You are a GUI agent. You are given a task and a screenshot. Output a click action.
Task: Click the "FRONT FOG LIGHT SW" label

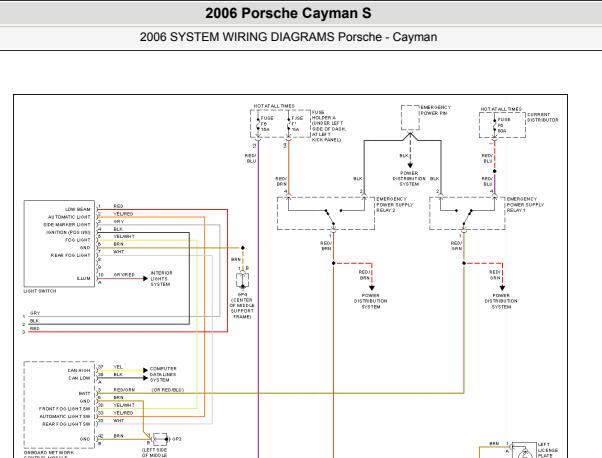click(x=64, y=409)
